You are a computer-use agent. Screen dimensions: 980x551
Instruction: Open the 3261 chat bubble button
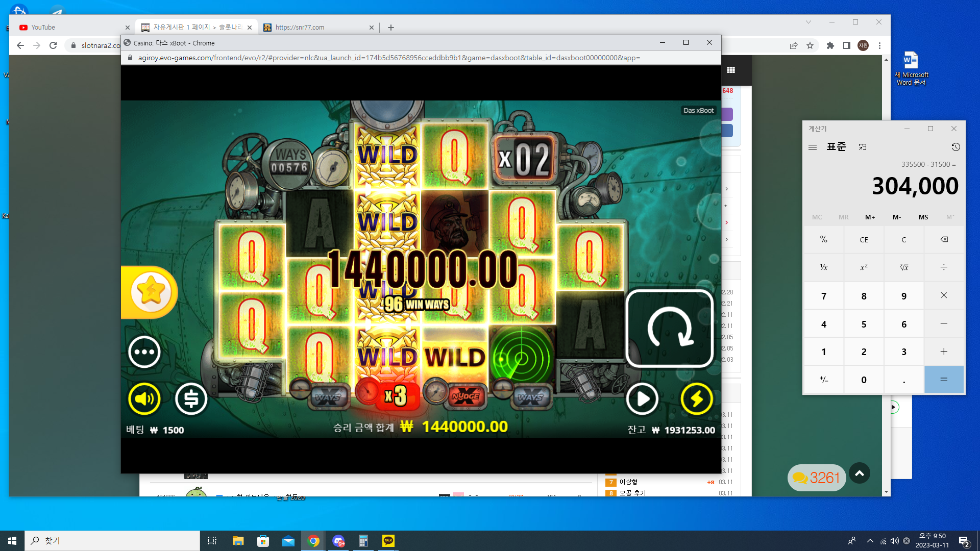tap(817, 478)
